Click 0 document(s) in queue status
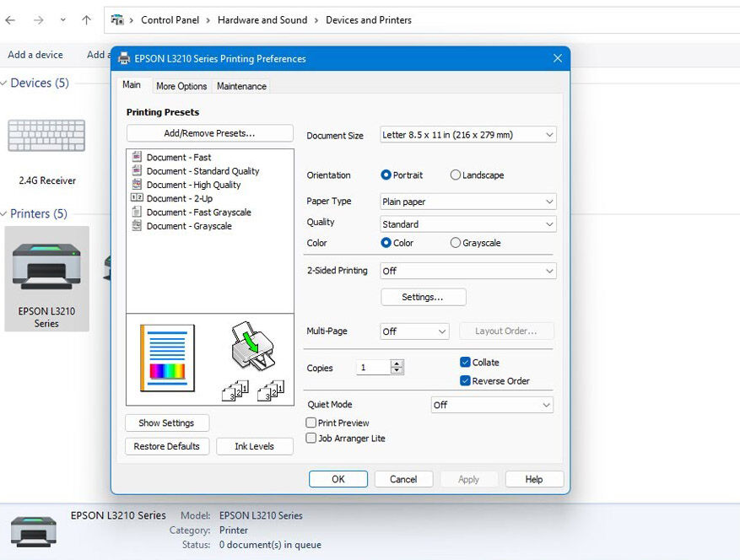Screen dimensions: 740x560 (x=270, y=545)
